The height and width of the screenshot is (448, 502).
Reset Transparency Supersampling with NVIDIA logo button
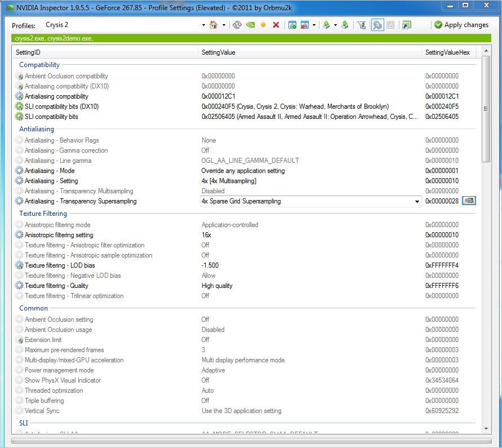pyautogui.click(x=469, y=201)
